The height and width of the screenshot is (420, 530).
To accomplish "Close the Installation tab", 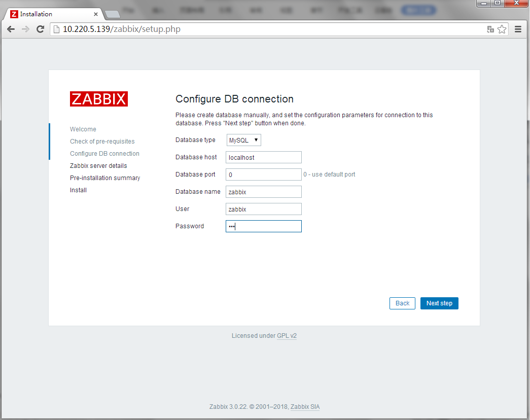I will point(96,14).
